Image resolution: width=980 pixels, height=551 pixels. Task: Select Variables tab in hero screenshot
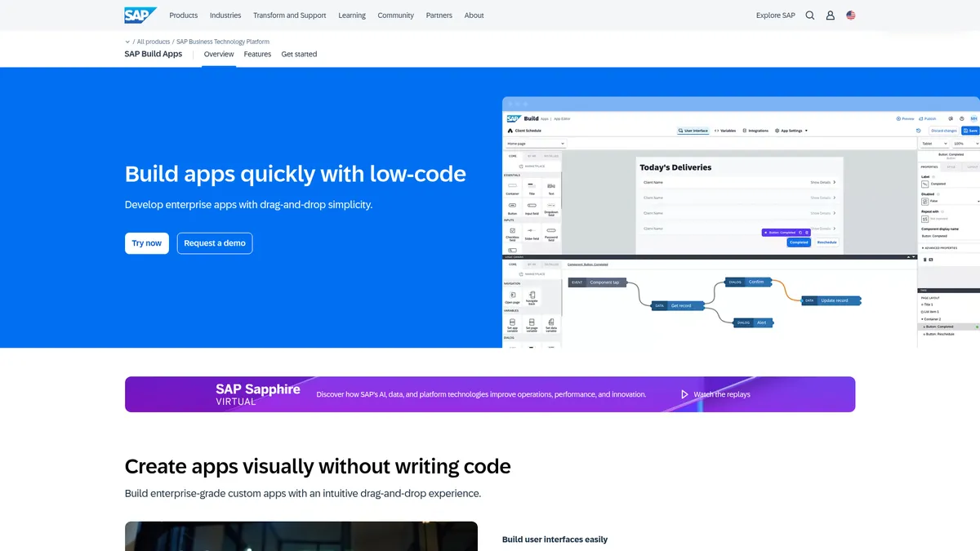coord(725,131)
